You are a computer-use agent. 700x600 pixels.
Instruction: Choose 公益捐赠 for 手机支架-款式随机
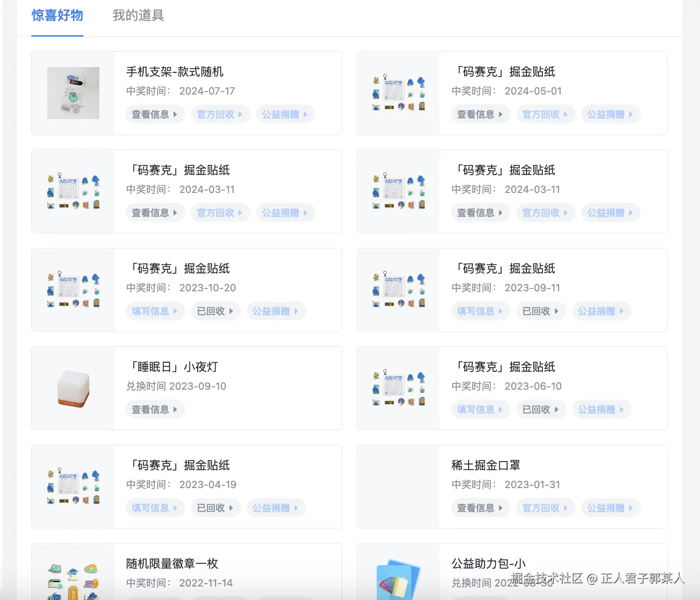285,114
